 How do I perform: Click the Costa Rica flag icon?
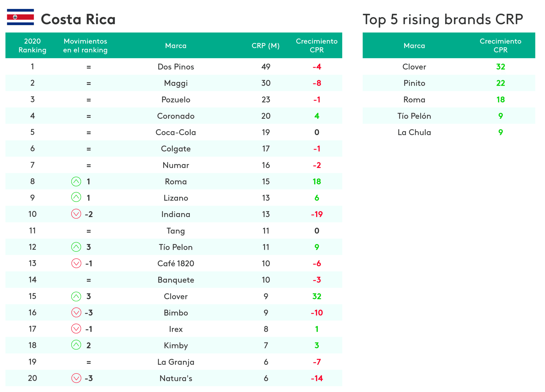coord(20,17)
